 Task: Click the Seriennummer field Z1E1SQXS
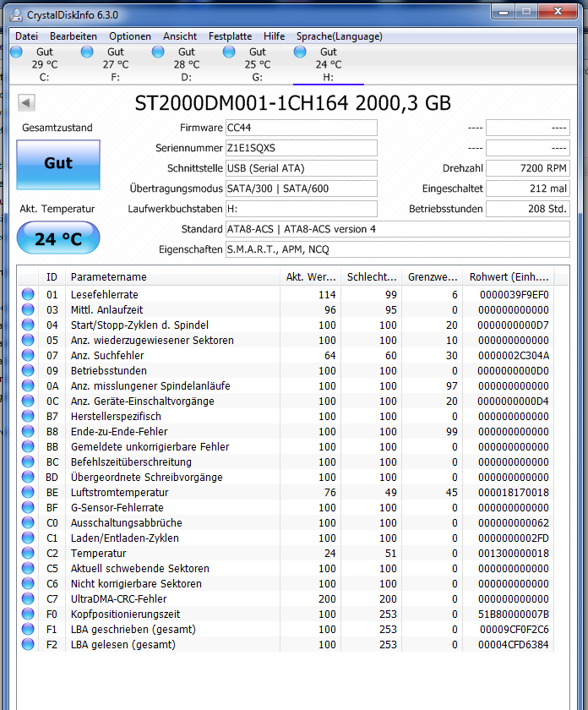click(x=302, y=148)
